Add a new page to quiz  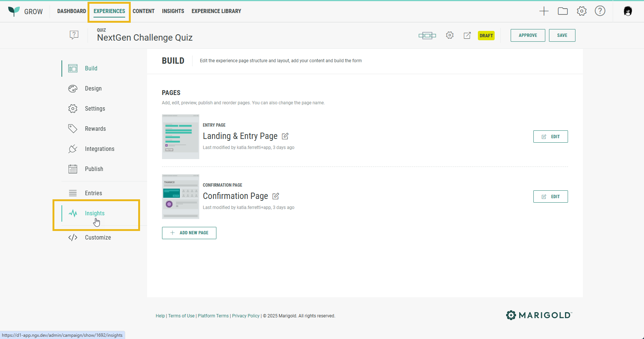189,233
